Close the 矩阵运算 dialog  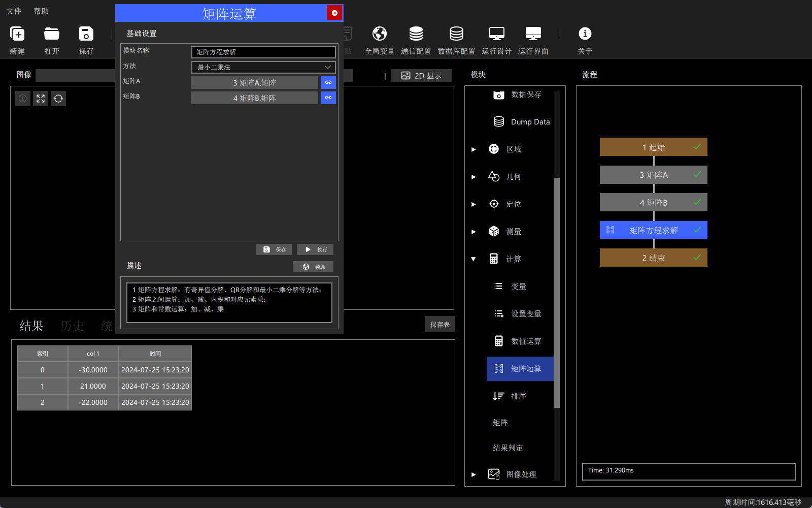334,13
